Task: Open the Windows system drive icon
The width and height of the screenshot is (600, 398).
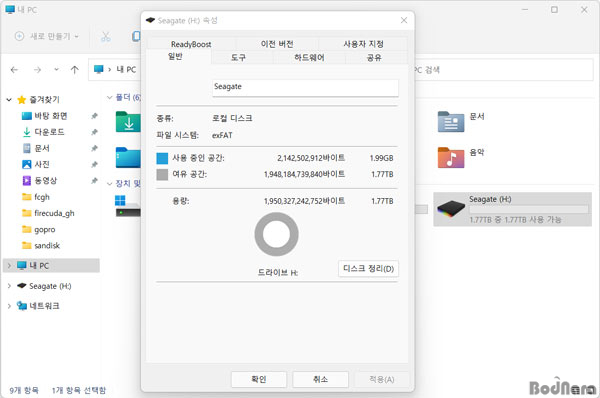Action: pos(128,206)
